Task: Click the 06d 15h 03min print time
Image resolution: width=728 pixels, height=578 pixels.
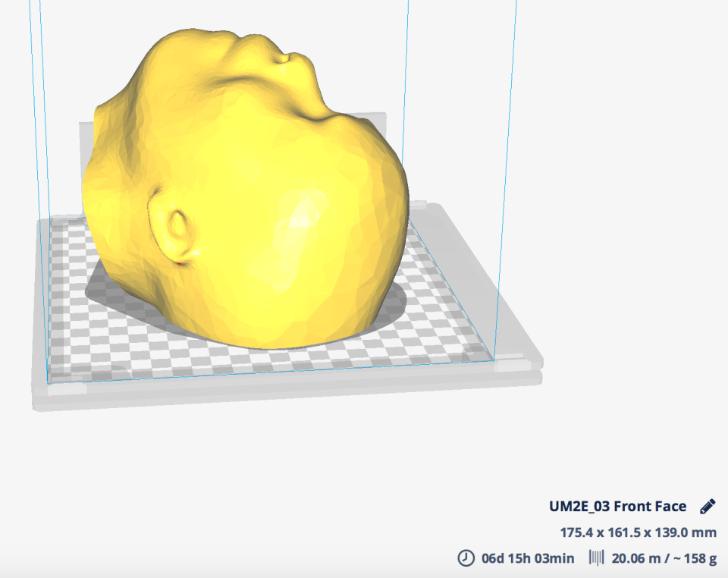Action: (528, 558)
